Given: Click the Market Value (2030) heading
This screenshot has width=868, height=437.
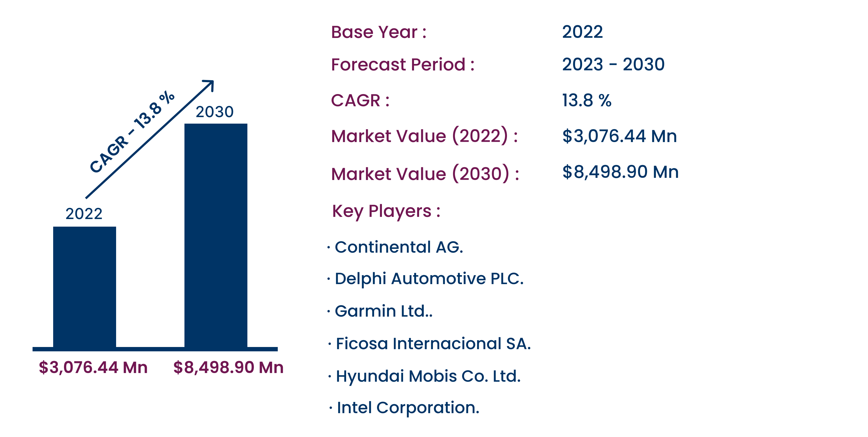Looking at the screenshot, I should 425,174.
